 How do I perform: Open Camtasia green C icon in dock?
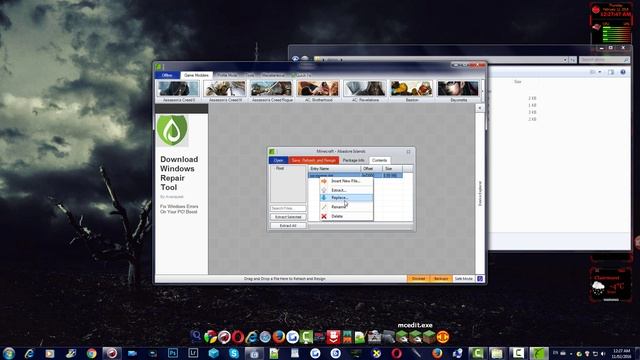coord(307,337)
